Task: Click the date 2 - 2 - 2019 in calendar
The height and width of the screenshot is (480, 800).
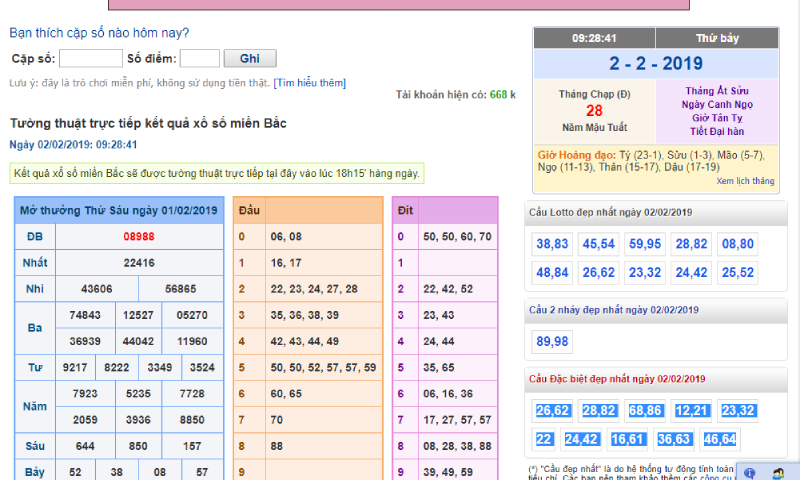Action: [655, 64]
